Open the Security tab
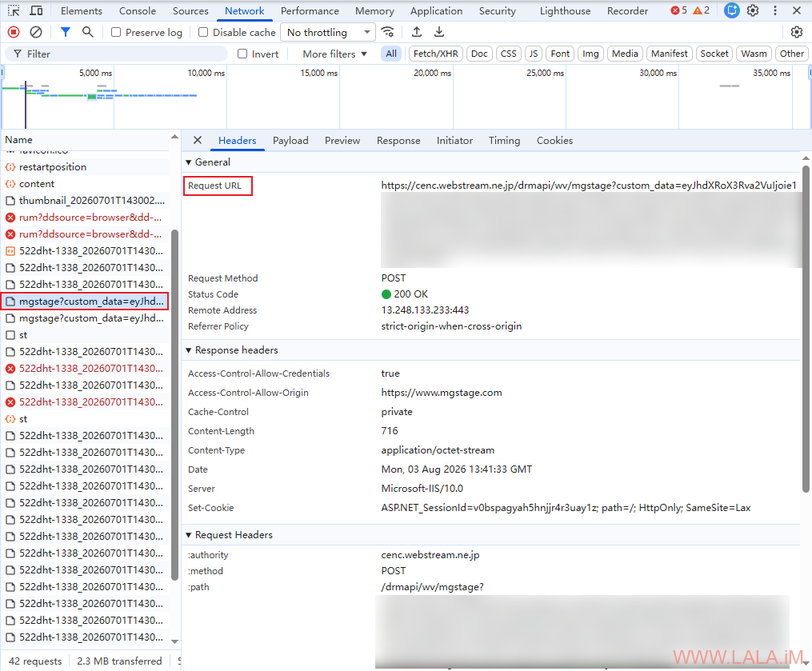Screen dimensions: 812x671 pyautogui.click(x=497, y=10)
